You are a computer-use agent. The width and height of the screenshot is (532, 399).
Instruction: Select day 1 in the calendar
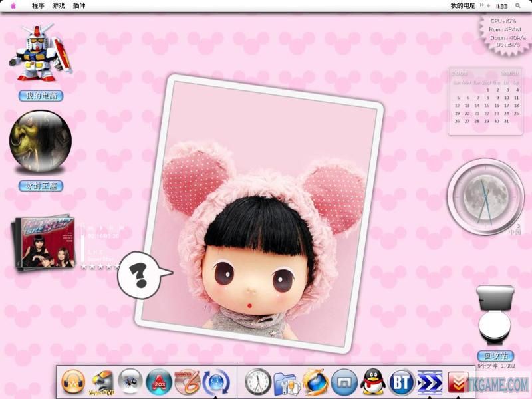tap(488, 90)
